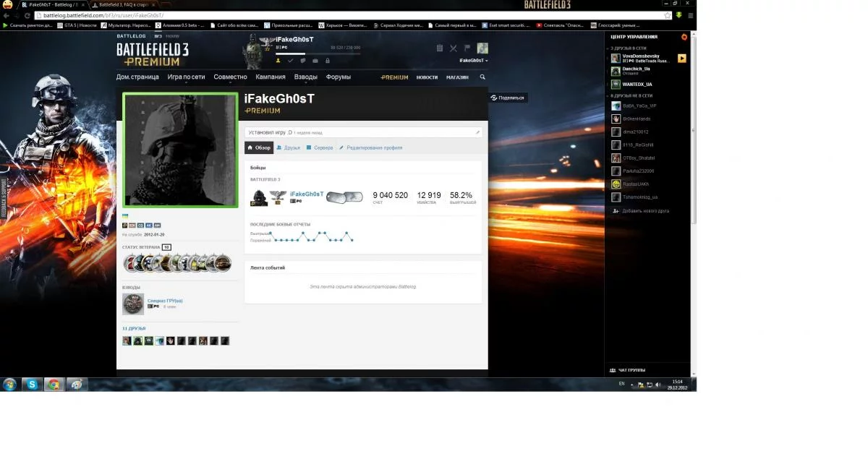This screenshot has height=459, width=868.
Task: Click the rank eagle insignia in soldier row
Action: (x=278, y=196)
